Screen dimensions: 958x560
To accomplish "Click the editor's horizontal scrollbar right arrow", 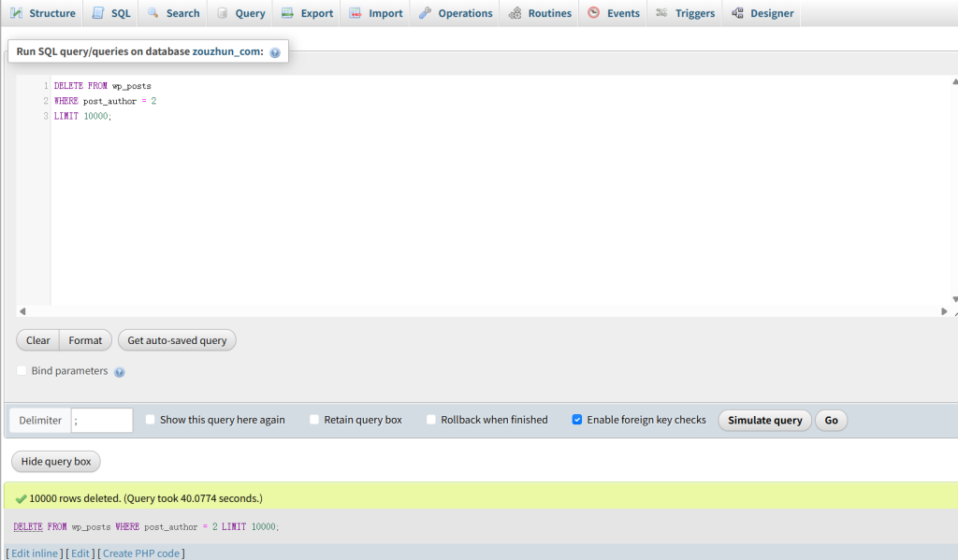I will [x=944, y=311].
